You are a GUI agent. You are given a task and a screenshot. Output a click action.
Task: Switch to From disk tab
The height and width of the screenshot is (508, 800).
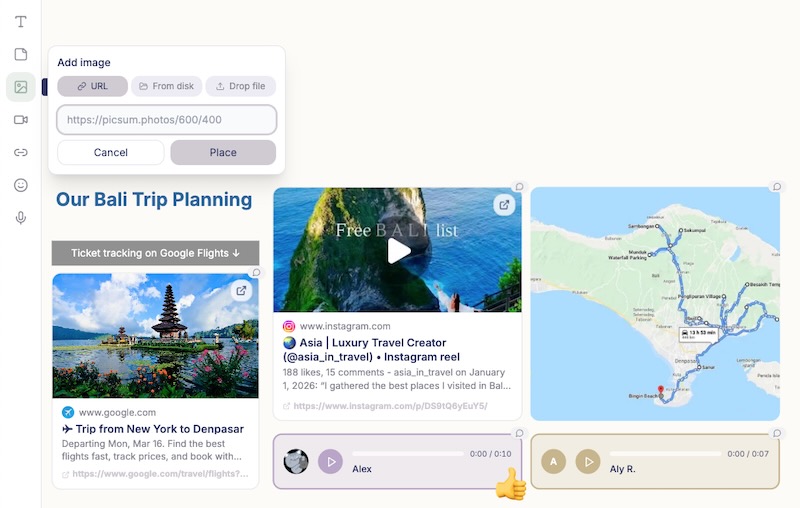(x=167, y=87)
